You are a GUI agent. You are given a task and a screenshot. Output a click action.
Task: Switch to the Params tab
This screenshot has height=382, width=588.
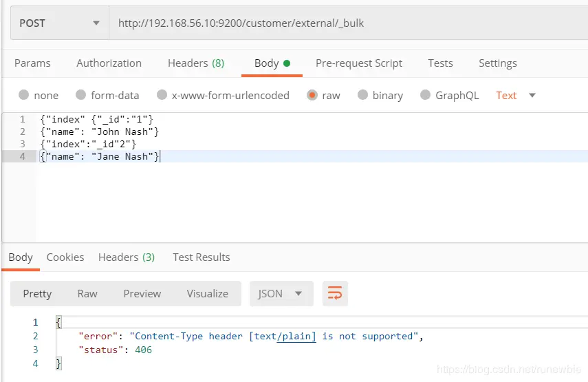coord(32,63)
